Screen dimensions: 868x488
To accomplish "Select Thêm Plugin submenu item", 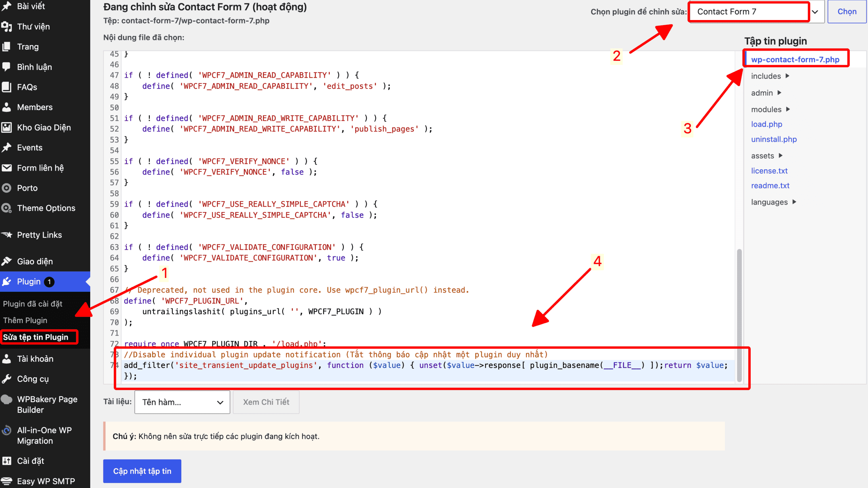I will tap(25, 320).
